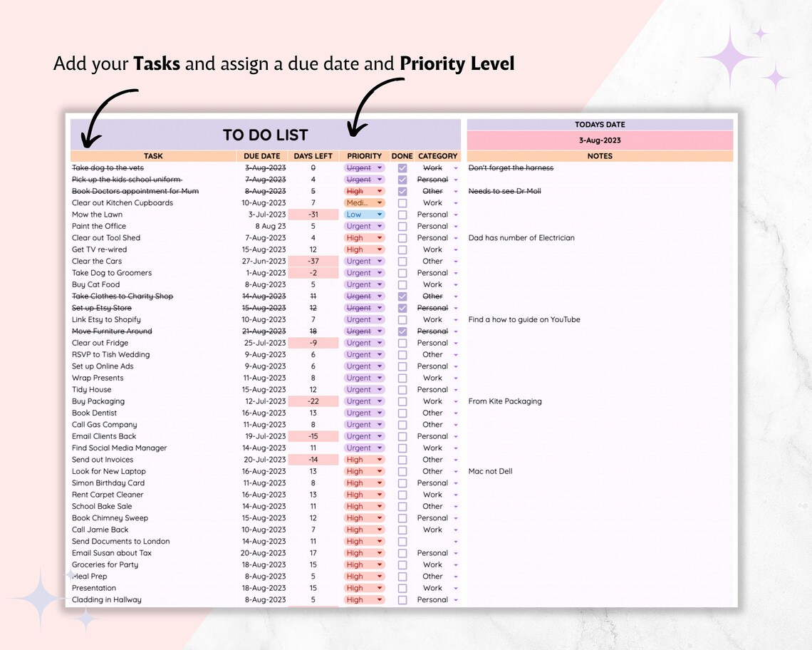Screen dimensions: 812x650
Task: Select the task cell RSVP to Tish Wedding
Action: pyautogui.click(x=111, y=354)
